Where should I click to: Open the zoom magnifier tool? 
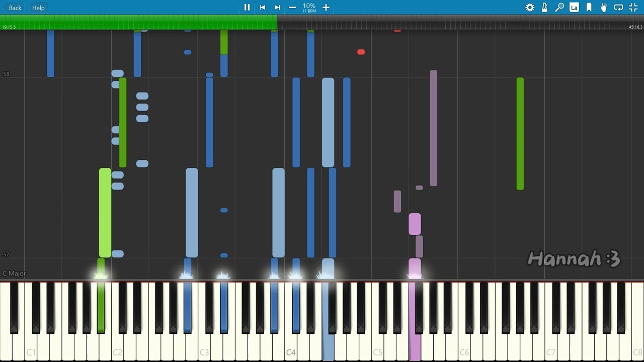pos(559,8)
